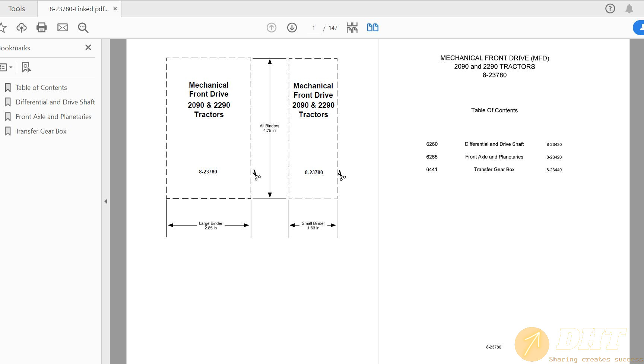Open the page organization grid view
The width and height of the screenshot is (644, 364).
[351, 27]
